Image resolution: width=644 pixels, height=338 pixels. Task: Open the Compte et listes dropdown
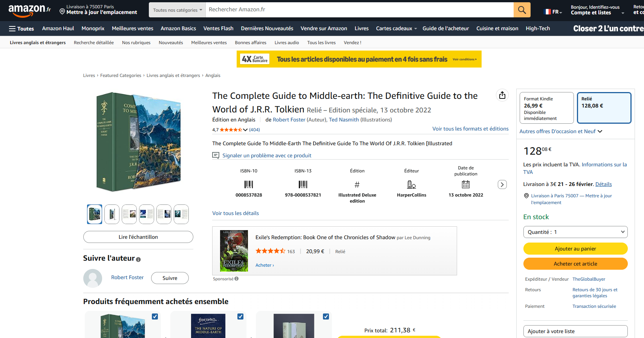point(597,10)
